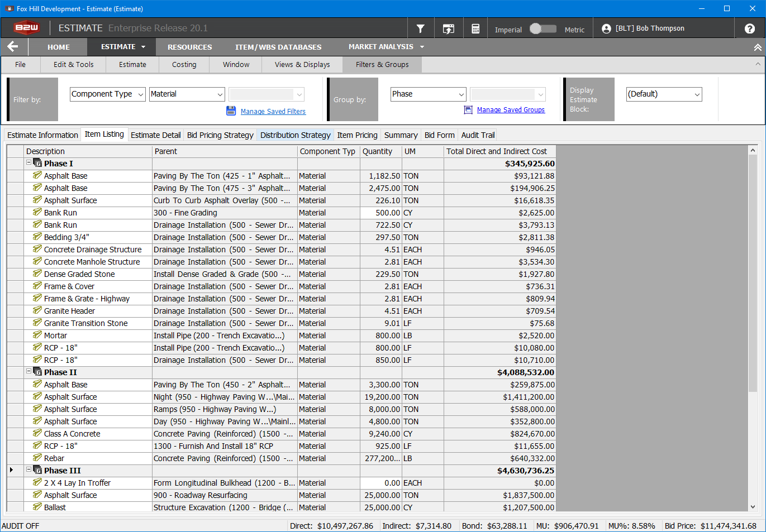This screenshot has width=766, height=532.
Task: Click the Phase II group icon
Action: pos(37,372)
